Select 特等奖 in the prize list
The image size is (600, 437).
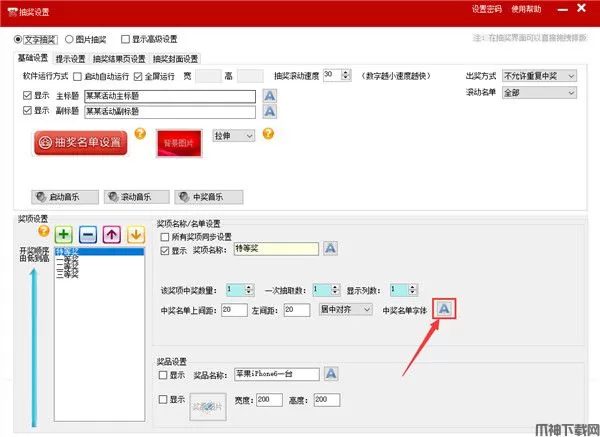tap(99, 252)
